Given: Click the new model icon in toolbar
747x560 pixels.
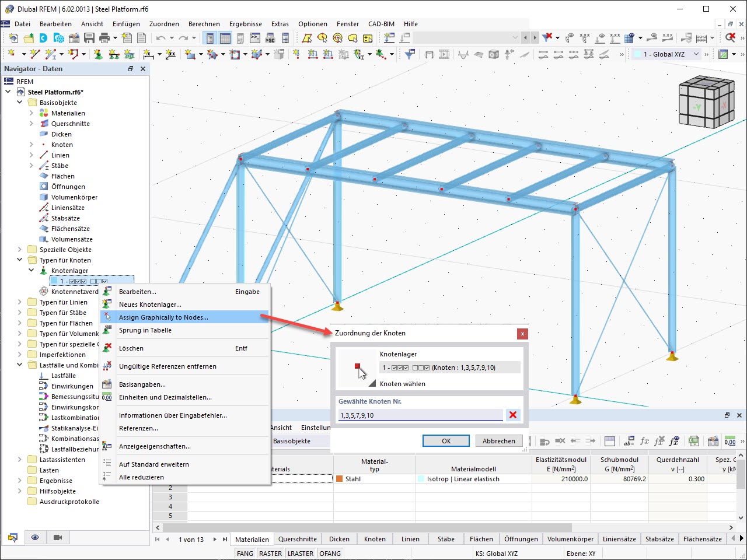Looking at the screenshot, I should (x=13, y=38).
